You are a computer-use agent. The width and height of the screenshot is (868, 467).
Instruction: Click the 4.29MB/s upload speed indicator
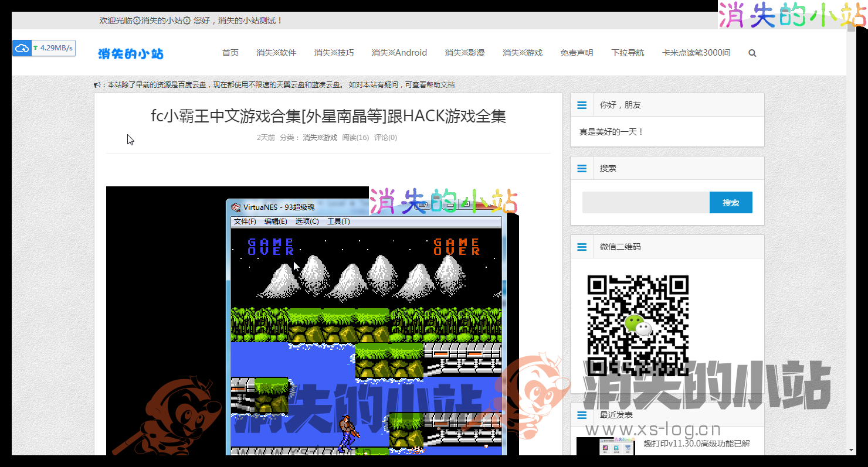[53, 48]
